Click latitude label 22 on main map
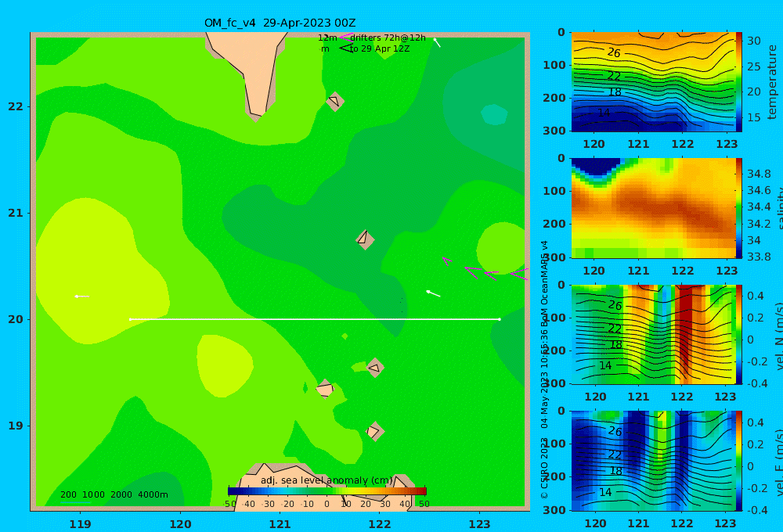The width and height of the screenshot is (783, 532). tap(16, 106)
